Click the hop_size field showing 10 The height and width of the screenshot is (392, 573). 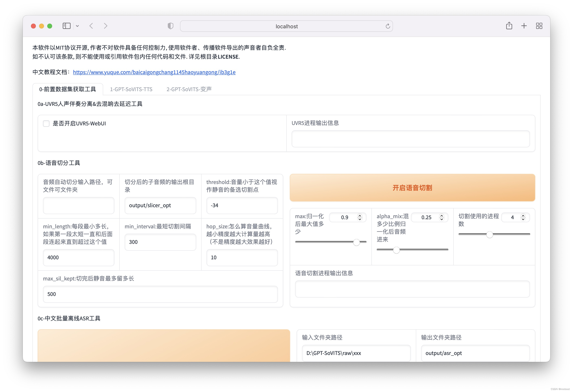(x=242, y=257)
